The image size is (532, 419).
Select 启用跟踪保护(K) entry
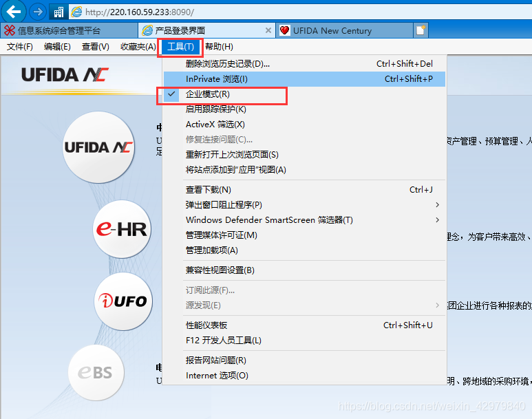tap(304, 109)
